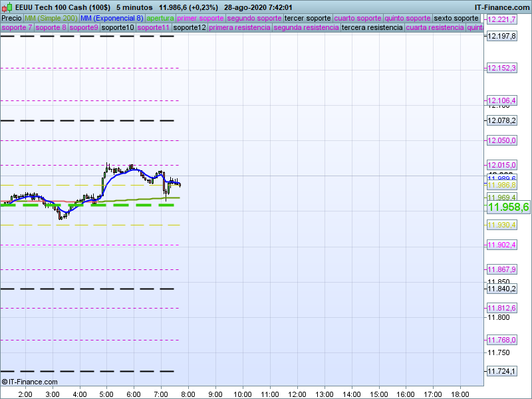Click the primer soporte label
This screenshot has width=532, height=399.
(x=201, y=18)
